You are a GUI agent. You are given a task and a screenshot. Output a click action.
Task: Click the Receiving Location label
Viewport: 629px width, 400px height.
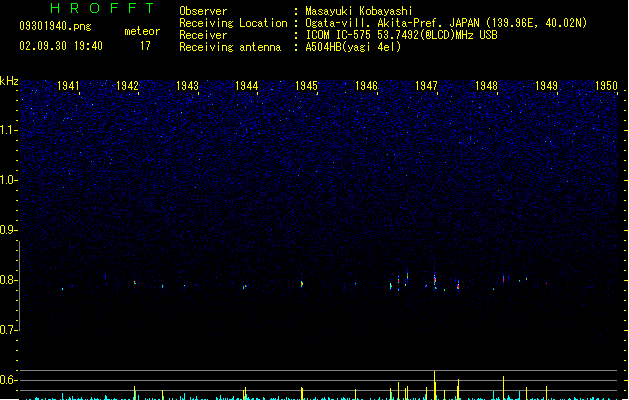click(x=233, y=23)
